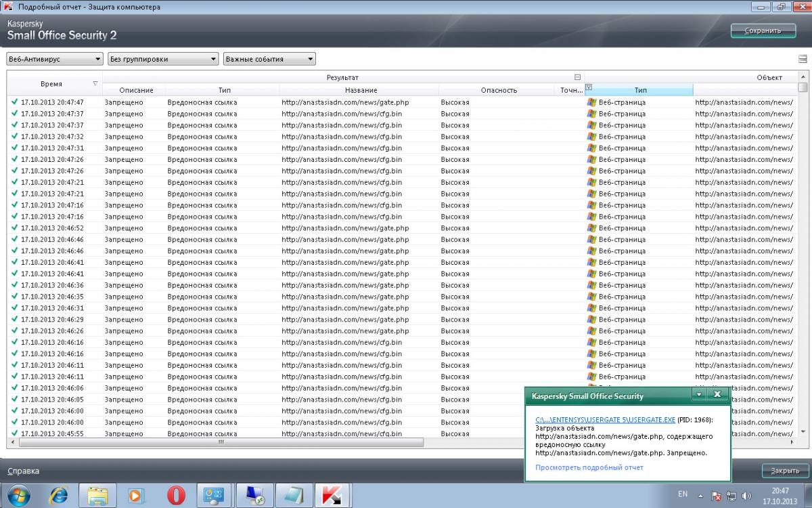This screenshot has height=508, width=812.
Task: Open the Просмотреть подробный отчет link
Action: tap(589, 467)
